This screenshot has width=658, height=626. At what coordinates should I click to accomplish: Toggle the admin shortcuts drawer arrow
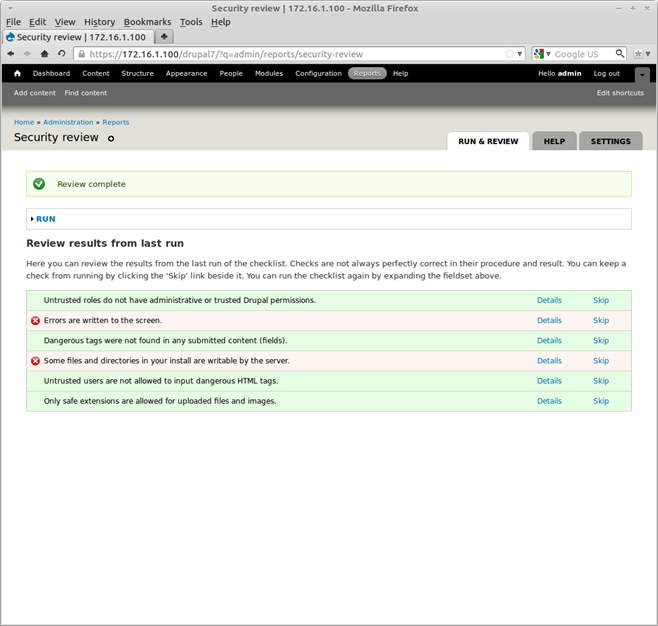point(642,74)
